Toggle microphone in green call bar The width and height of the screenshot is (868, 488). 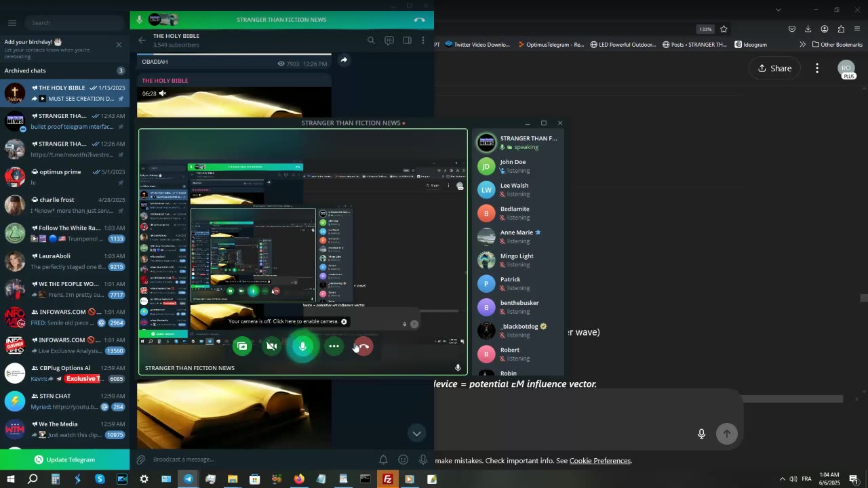point(139,20)
